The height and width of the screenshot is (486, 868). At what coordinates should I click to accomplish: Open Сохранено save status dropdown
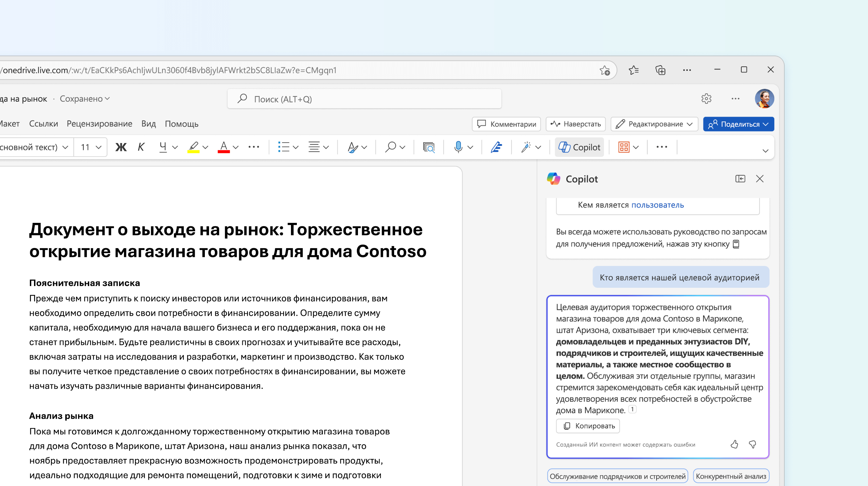click(85, 99)
